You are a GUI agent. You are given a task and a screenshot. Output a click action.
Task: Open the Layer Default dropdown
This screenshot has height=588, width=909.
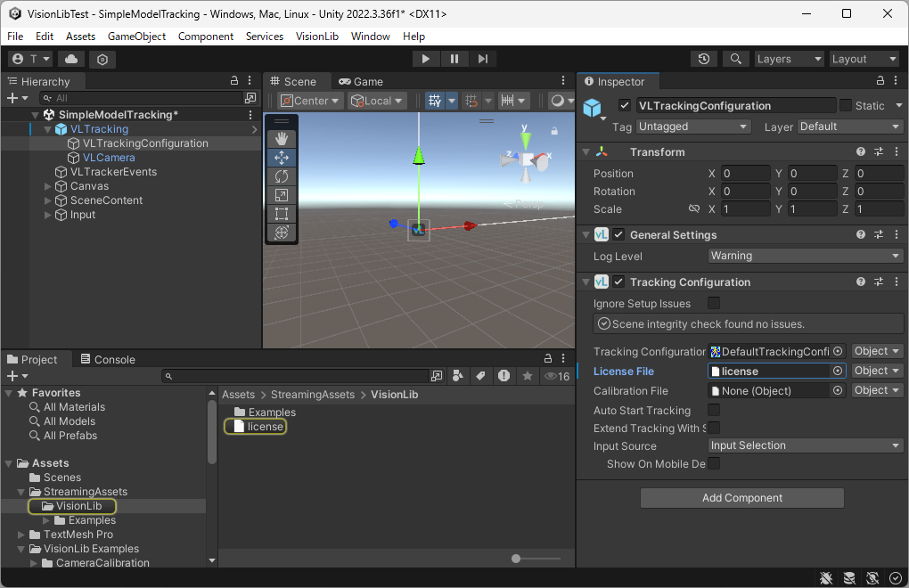coord(850,127)
